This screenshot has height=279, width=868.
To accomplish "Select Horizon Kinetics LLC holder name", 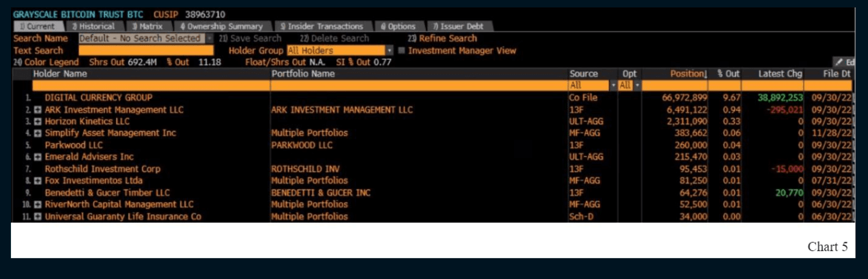I will point(87,122).
